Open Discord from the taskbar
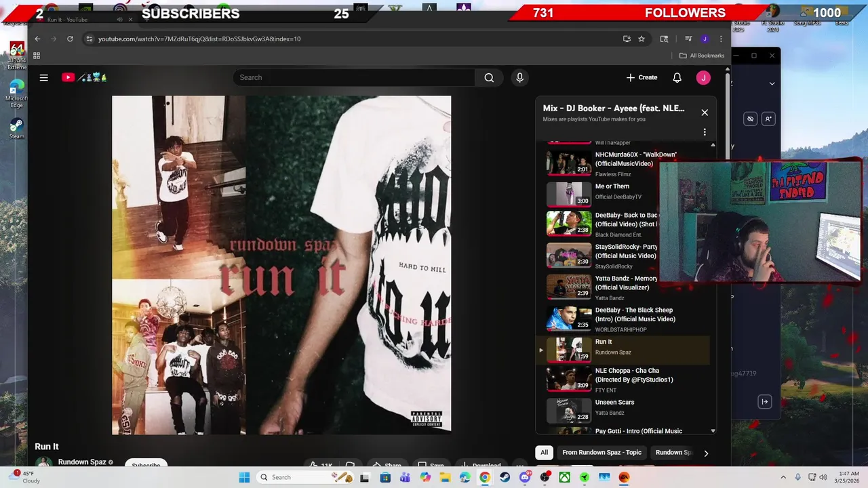Image resolution: width=868 pixels, height=488 pixels. (524, 477)
